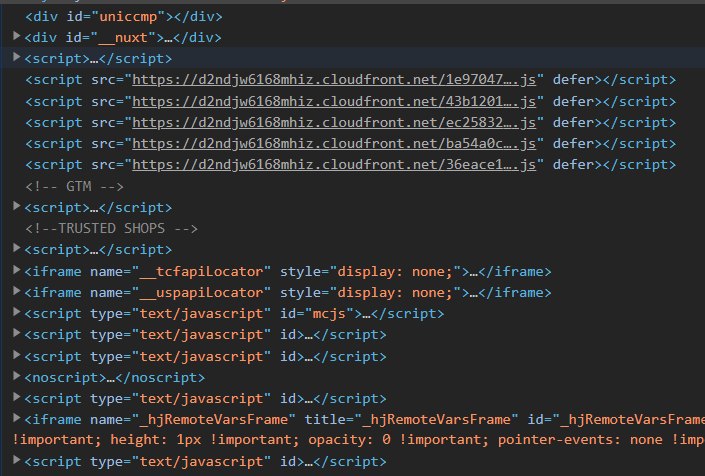Click the "__tcfapiLocator" name attribute value
This screenshot has height=476, width=705.
[201, 271]
